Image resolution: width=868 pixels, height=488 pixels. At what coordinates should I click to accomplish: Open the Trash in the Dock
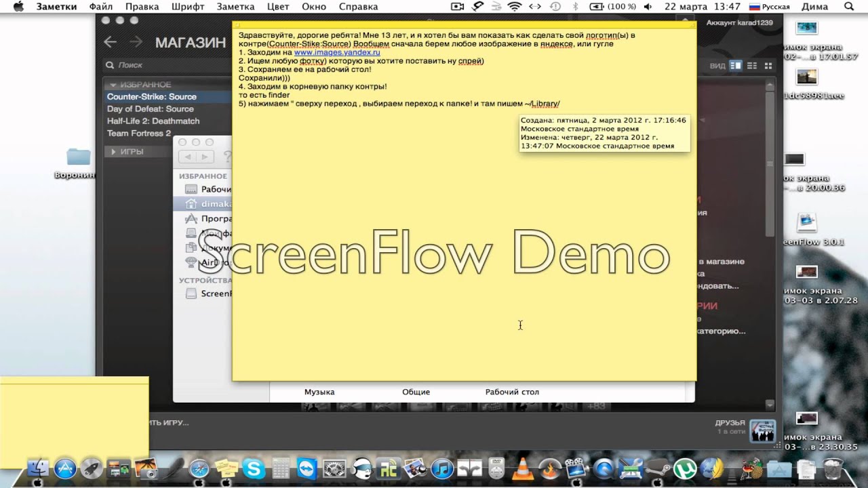tap(831, 469)
